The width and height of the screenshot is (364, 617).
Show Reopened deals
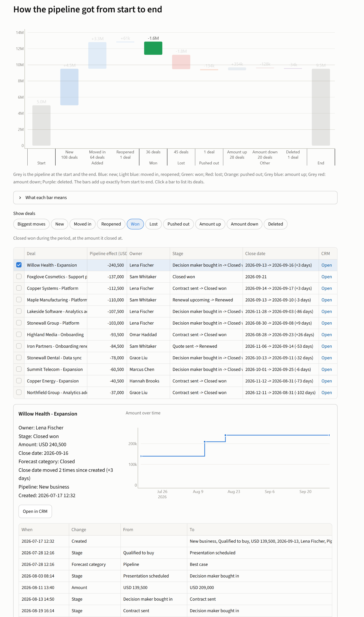tap(111, 224)
